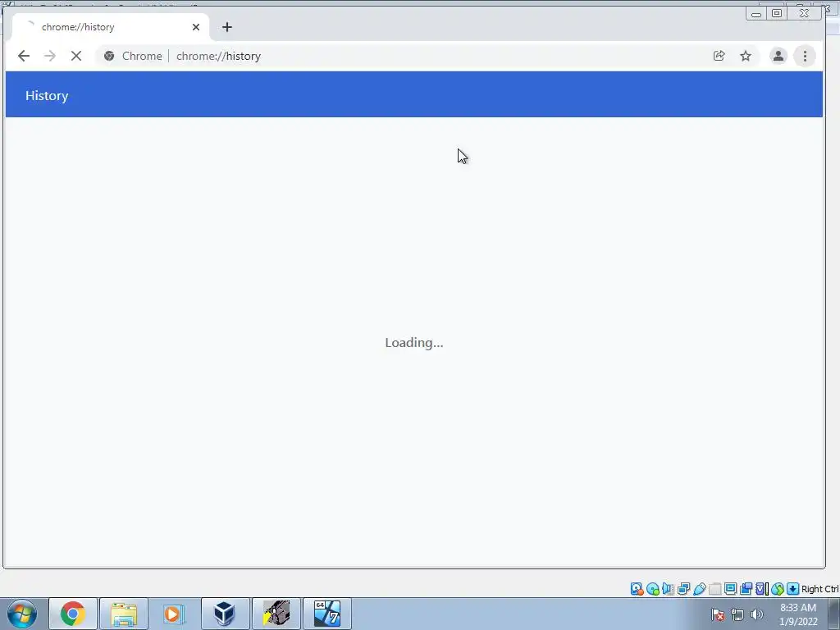The height and width of the screenshot is (630, 840).
Task: Stop loading the history page
Action: tap(76, 56)
